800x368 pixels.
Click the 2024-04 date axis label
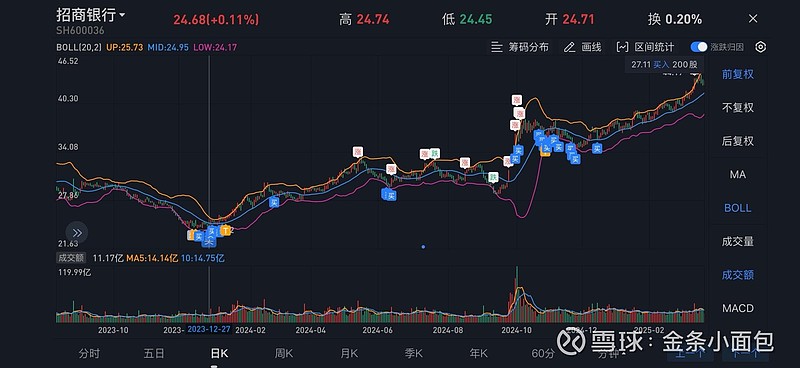point(310,330)
